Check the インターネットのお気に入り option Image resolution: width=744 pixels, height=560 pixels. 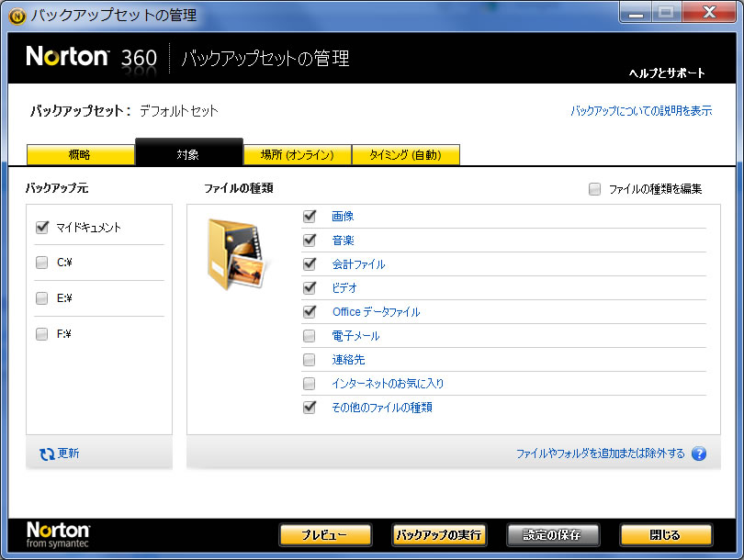[310, 384]
